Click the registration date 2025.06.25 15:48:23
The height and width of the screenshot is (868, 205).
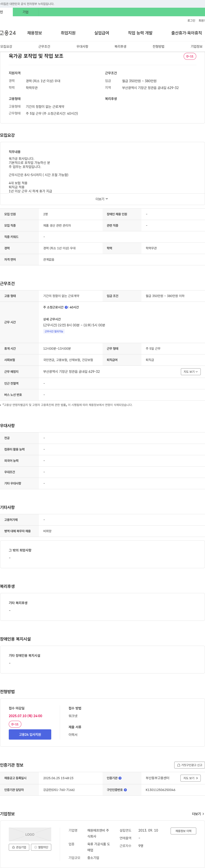click(x=58, y=778)
